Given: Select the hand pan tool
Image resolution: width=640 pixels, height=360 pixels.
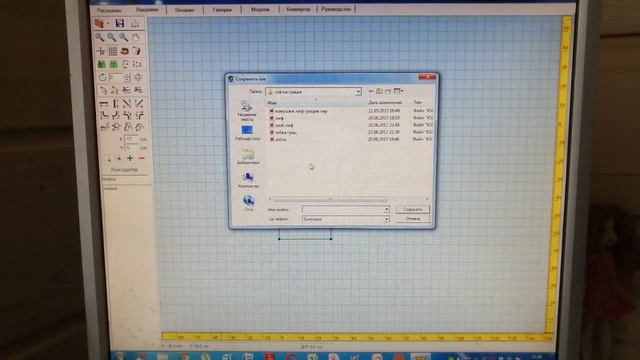Looking at the screenshot, I should pyautogui.click(x=136, y=38).
